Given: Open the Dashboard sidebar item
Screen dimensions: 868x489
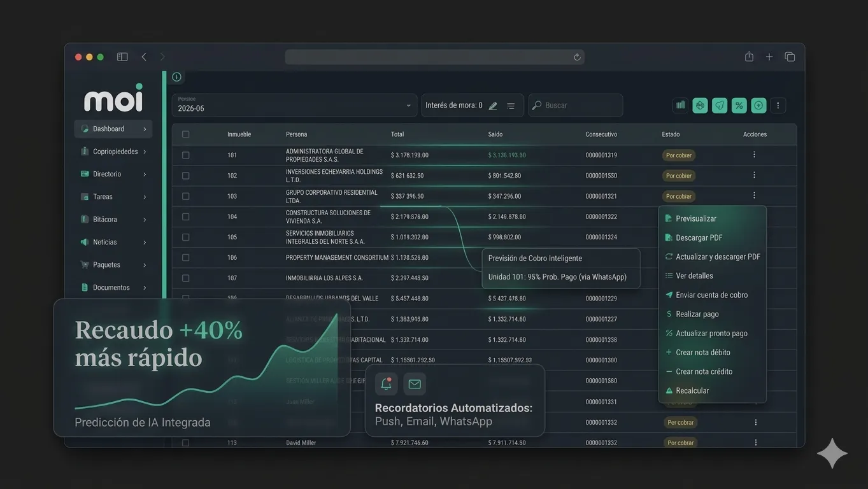Looking at the screenshot, I should point(113,129).
